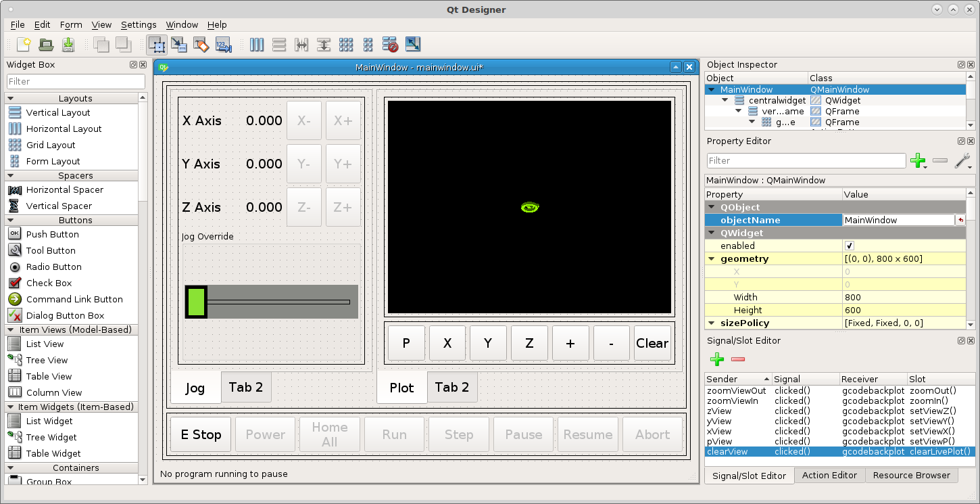Collapse the Buttons category in Widget Box

point(11,221)
